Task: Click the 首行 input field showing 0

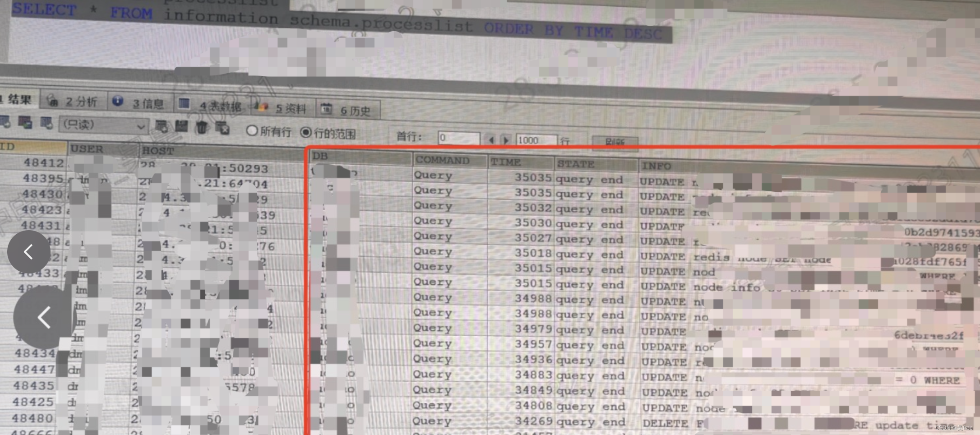Action: [x=459, y=138]
